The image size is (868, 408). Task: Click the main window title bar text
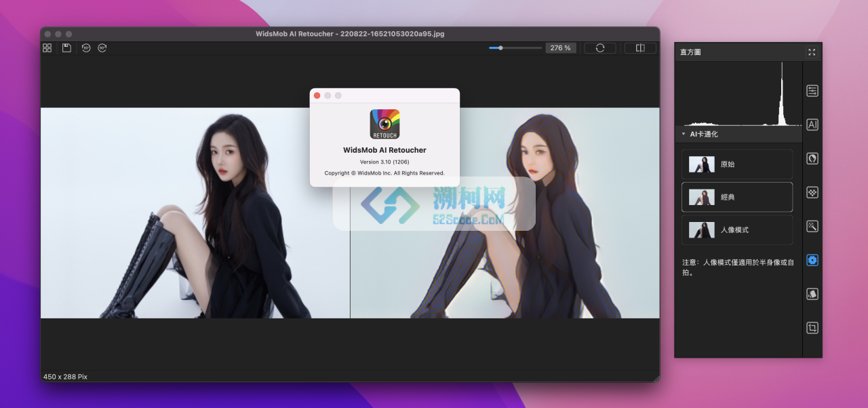pyautogui.click(x=350, y=34)
